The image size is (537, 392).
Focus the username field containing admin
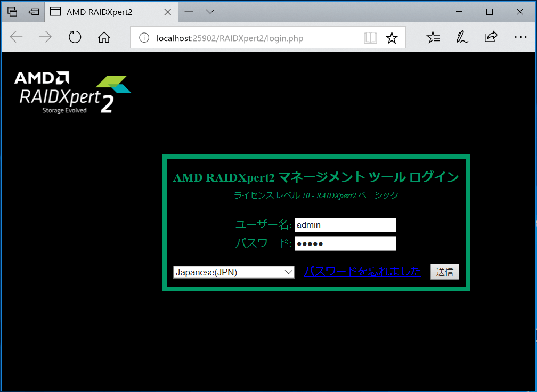pyautogui.click(x=345, y=225)
